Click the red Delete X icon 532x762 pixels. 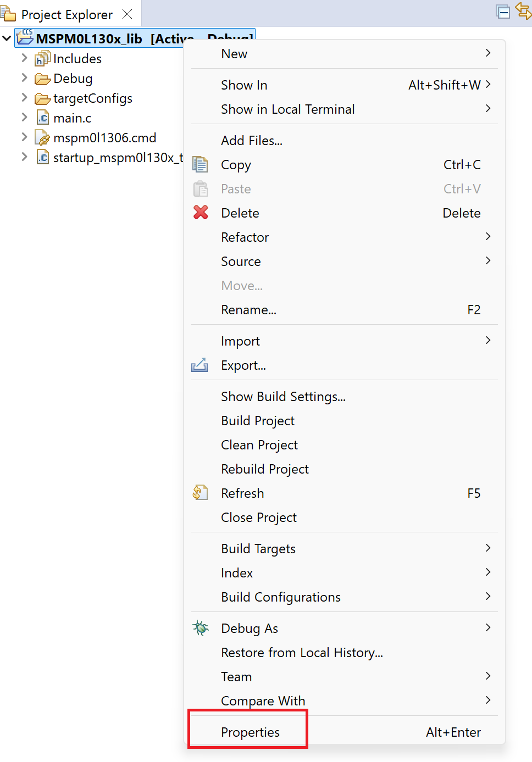pos(201,212)
